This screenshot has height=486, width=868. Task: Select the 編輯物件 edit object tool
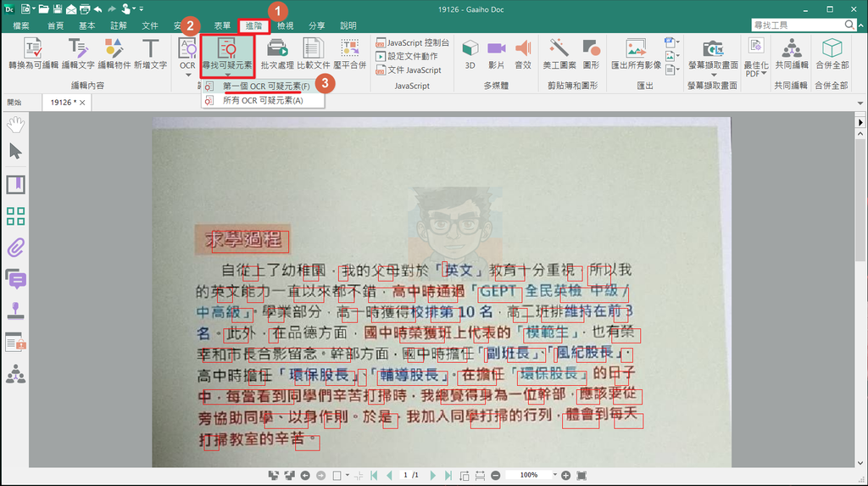[114, 53]
